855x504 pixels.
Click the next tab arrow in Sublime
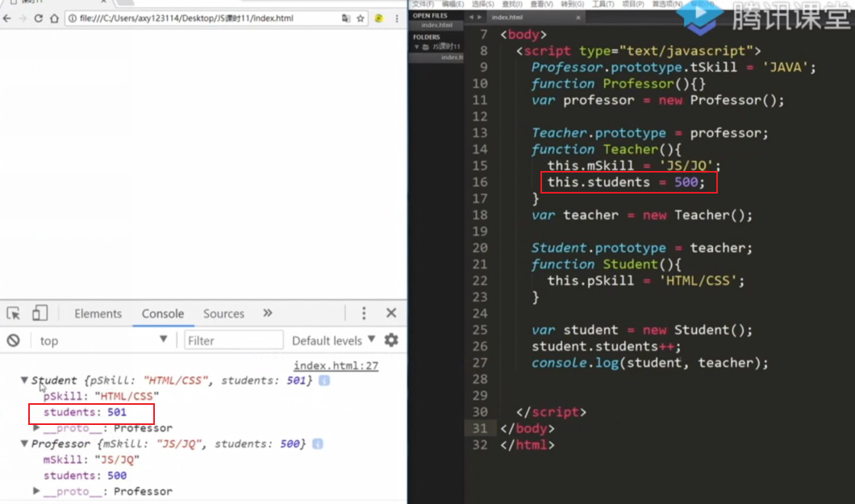pos(480,17)
